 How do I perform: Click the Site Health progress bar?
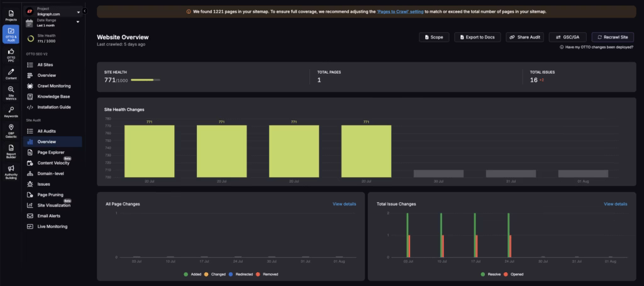pyautogui.click(x=146, y=80)
